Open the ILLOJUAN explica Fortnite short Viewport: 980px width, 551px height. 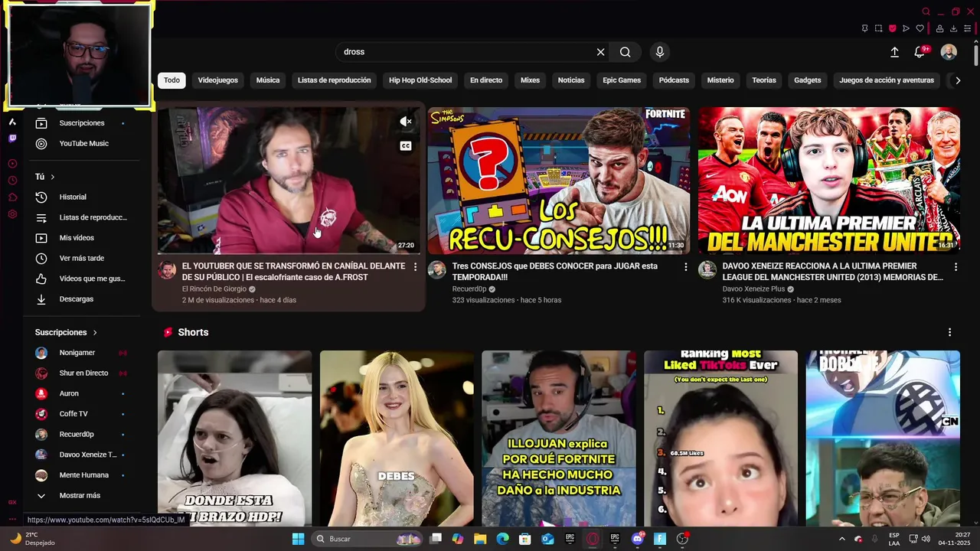[x=559, y=439]
